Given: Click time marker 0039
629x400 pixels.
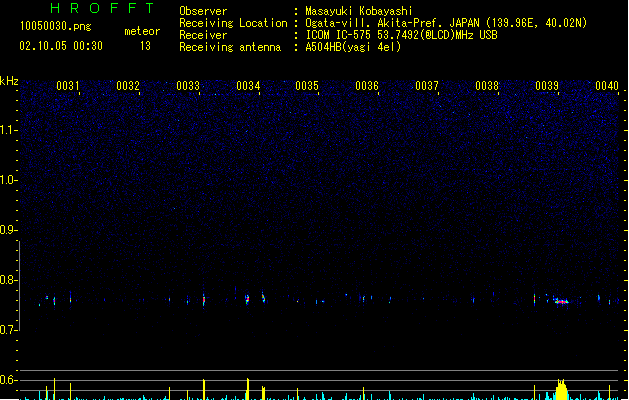Looking at the screenshot, I should coord(547,86).
